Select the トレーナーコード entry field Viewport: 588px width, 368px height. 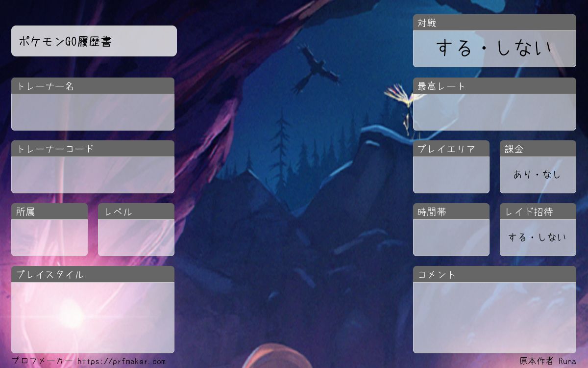pyautogui.click(x=93, y=175)
